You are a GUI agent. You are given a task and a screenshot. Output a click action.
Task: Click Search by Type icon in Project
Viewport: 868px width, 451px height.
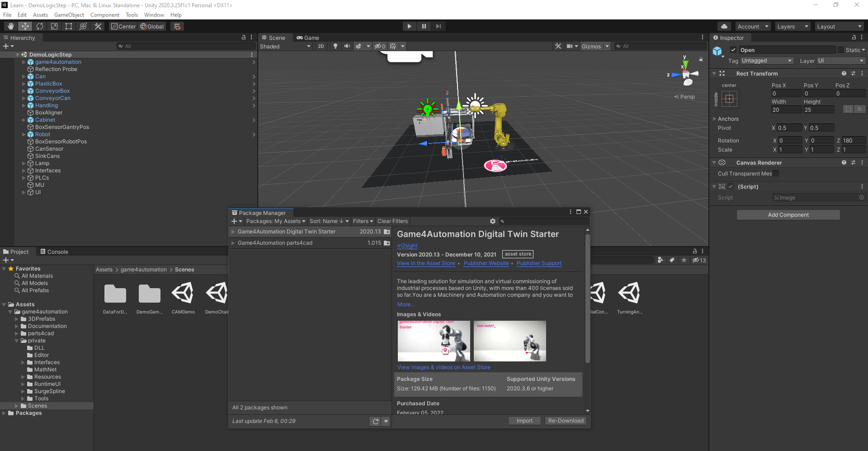(x=660, y=260)
